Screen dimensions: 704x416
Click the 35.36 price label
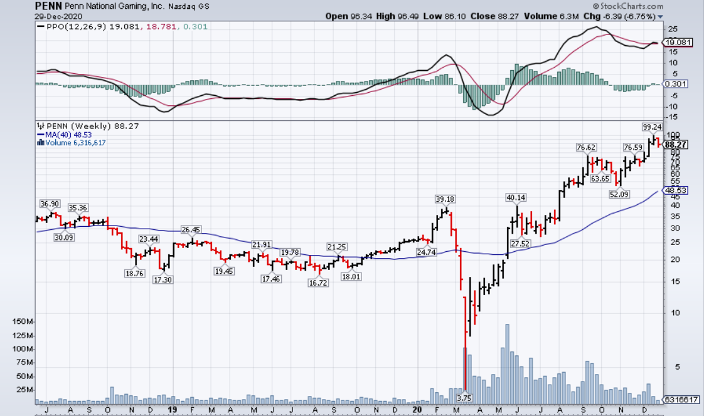tap(78, 208)
